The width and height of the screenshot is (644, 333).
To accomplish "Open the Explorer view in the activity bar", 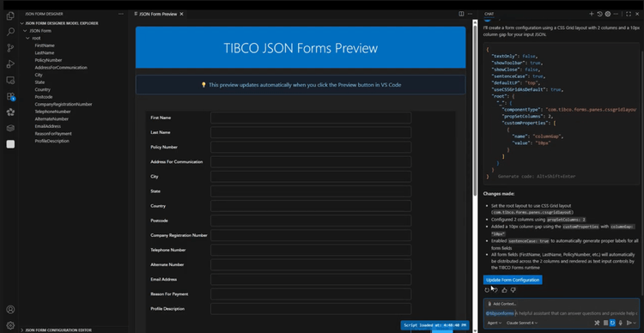I will (x=10, y=16).
